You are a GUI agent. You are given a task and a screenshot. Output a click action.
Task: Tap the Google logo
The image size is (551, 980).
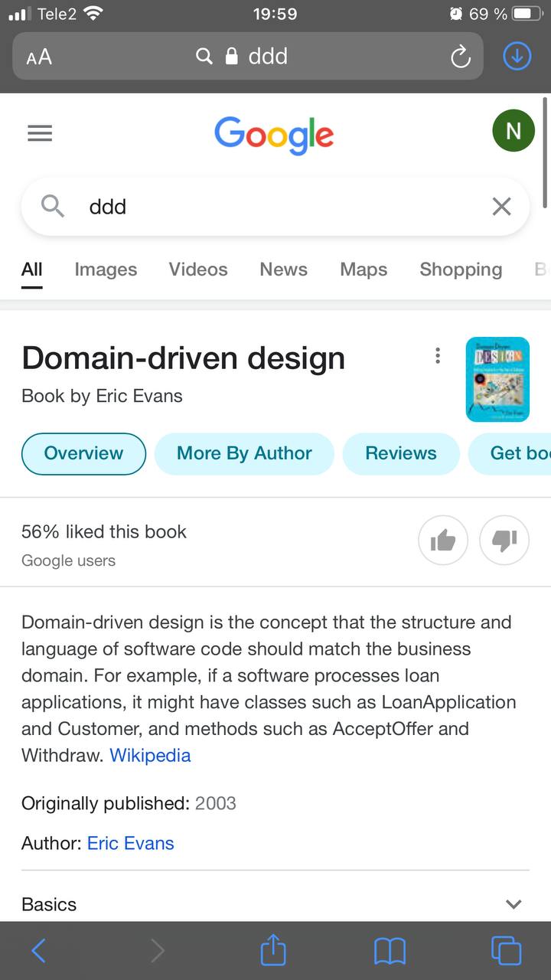coord(274,136)
